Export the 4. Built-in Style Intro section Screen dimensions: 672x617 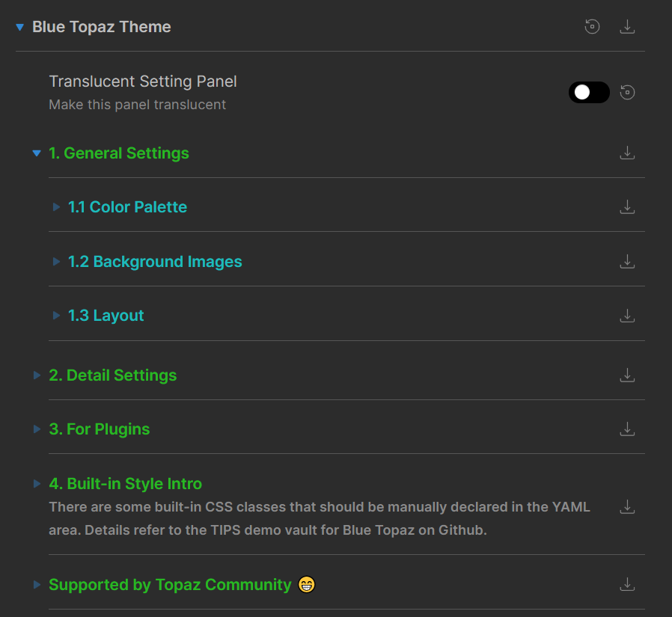point(627,506)
